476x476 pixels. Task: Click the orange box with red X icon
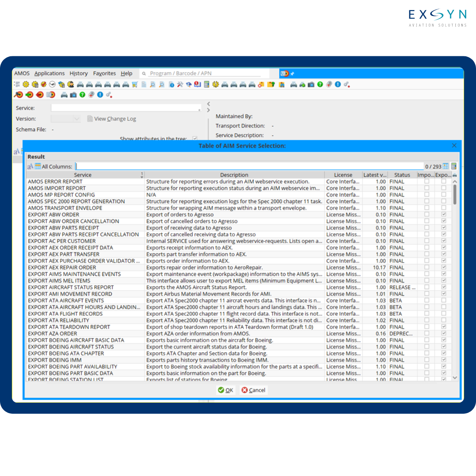tap(261, 84)
